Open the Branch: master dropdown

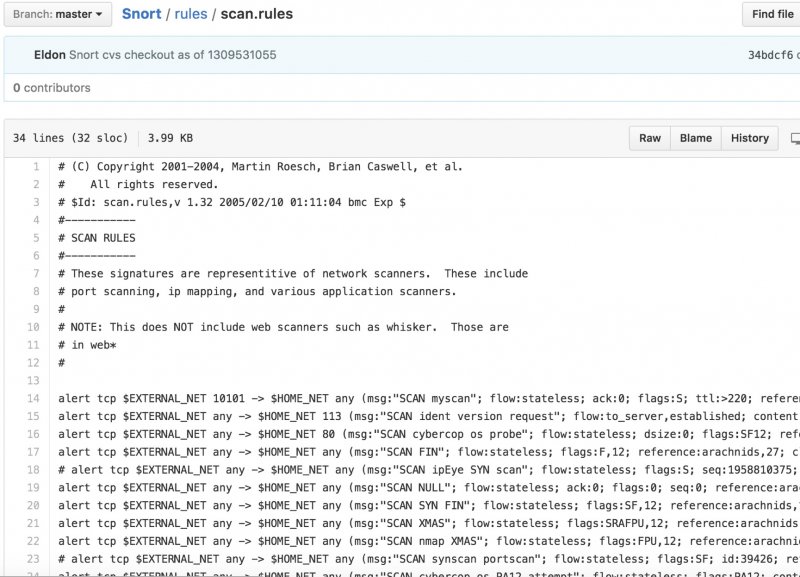coord(58,14)
